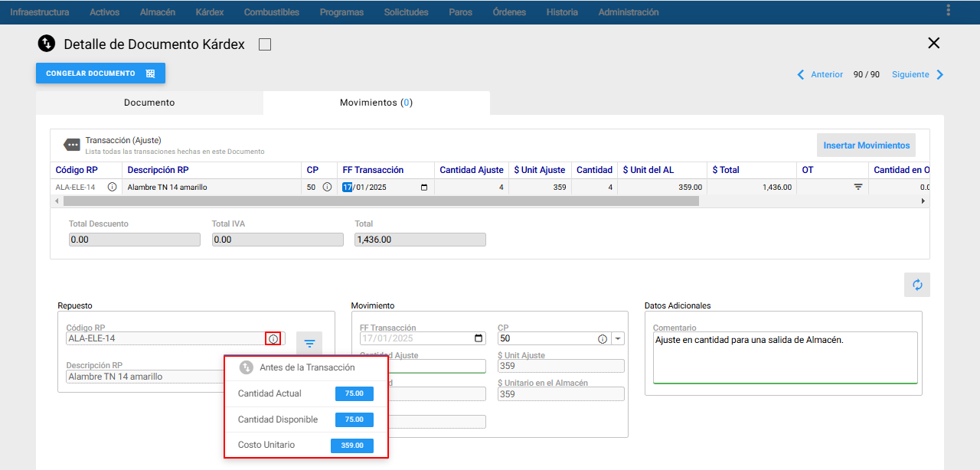980x470 pixels.
Task: Close the Detalle de Documento Kárdex view
Action: tap(933, 43)
